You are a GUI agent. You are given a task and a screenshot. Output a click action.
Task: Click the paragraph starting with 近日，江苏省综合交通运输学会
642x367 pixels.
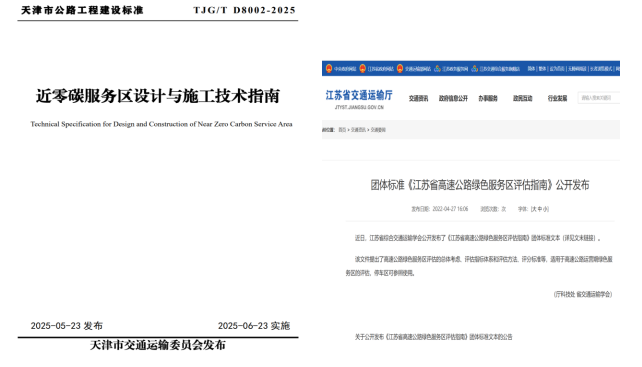tap(477, 238)
